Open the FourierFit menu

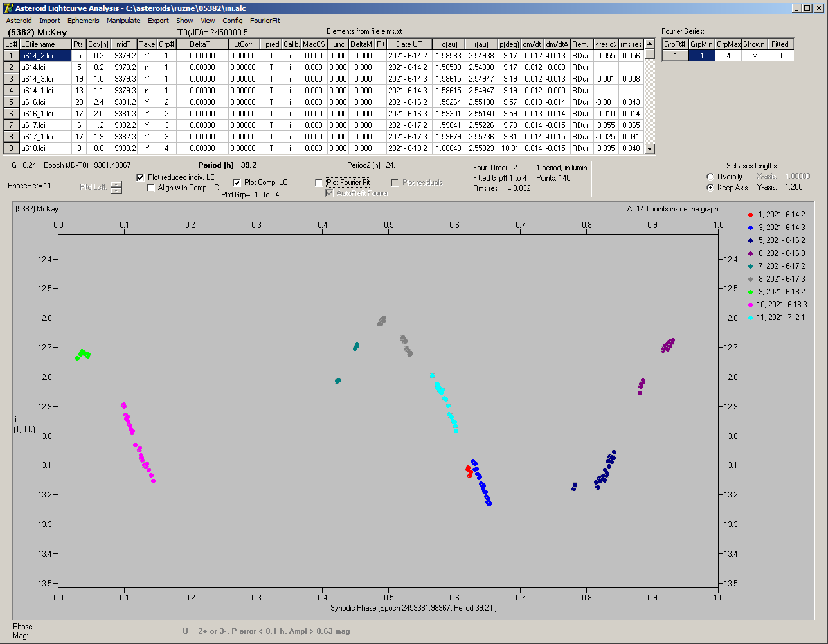pyautogui.click(x=265, y=21)
